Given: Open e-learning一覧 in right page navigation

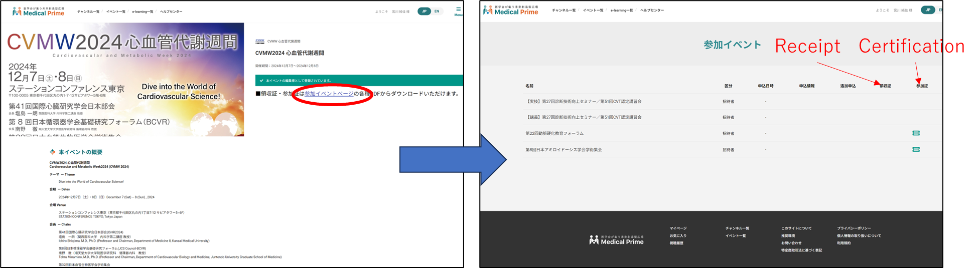Looking at the screenshot, I should [621, 11].
